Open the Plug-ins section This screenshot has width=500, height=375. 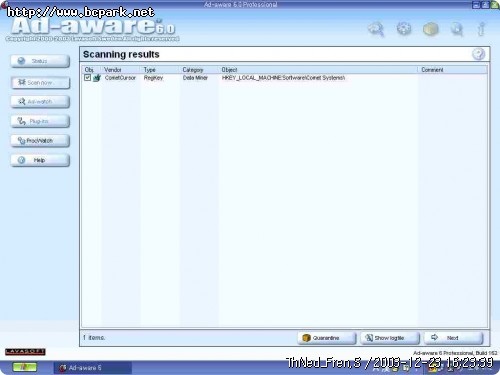[x=40, y=121]
